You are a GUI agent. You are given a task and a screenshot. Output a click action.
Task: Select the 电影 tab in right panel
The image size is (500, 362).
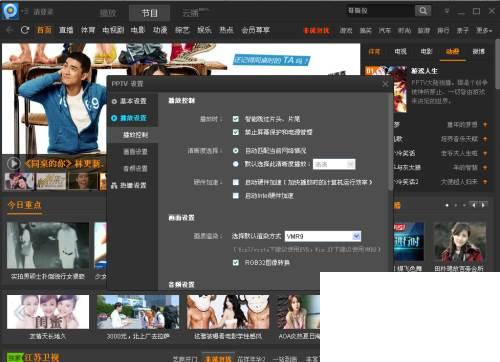click(x=426, y=52)
